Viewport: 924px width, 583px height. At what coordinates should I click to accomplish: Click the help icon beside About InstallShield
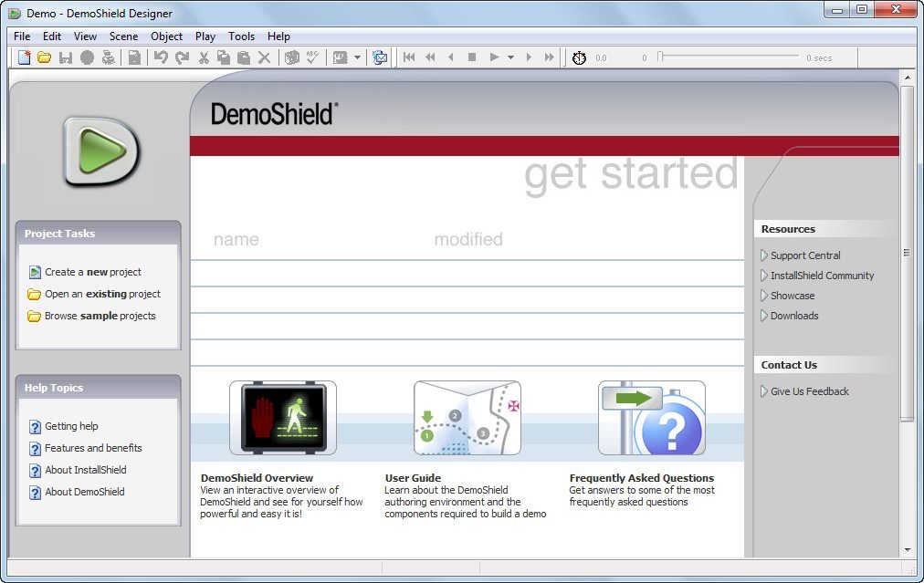tap(35, 471)
